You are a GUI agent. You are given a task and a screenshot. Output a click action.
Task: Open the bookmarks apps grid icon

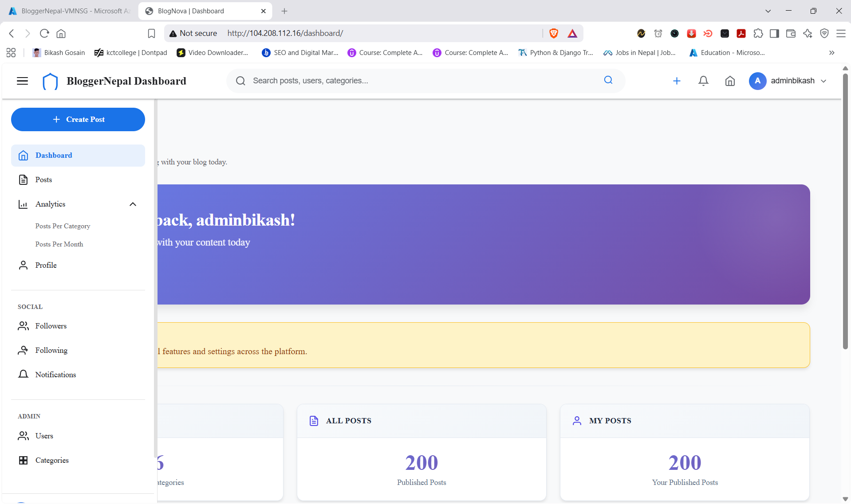click(x=11, y=53)
